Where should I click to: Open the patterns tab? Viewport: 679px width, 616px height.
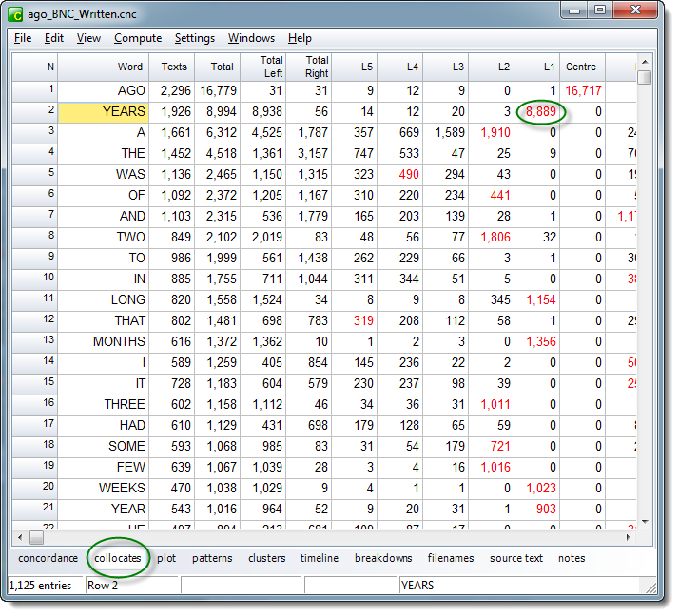pos(212,558)
